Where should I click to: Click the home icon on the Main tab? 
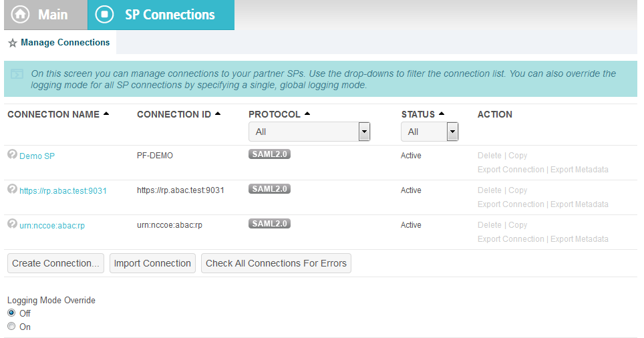tap(20, 15)
